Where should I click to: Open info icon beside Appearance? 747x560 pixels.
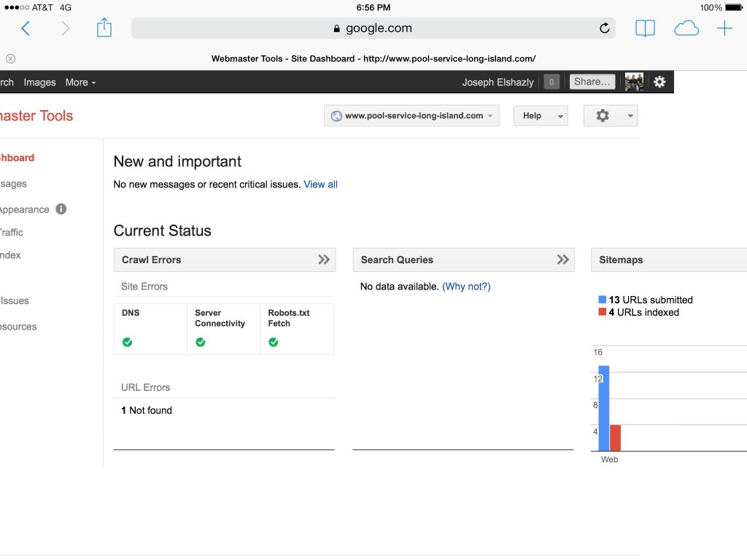coord(61,209)
